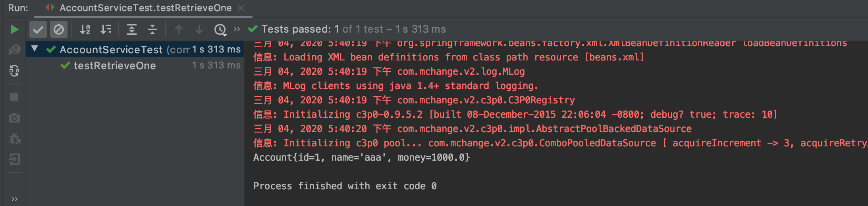Collapse all test tree nodes

click(x=152, y=29)
